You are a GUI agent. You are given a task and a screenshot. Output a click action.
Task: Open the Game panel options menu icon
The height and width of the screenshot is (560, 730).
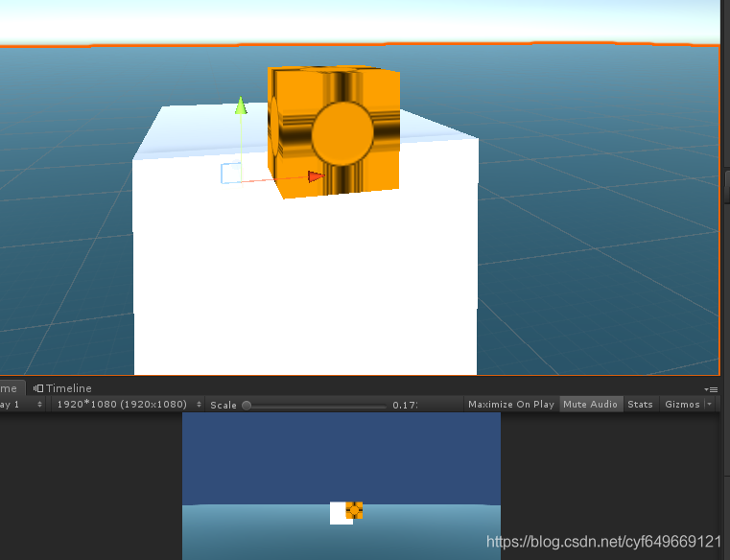click(711, 389)
